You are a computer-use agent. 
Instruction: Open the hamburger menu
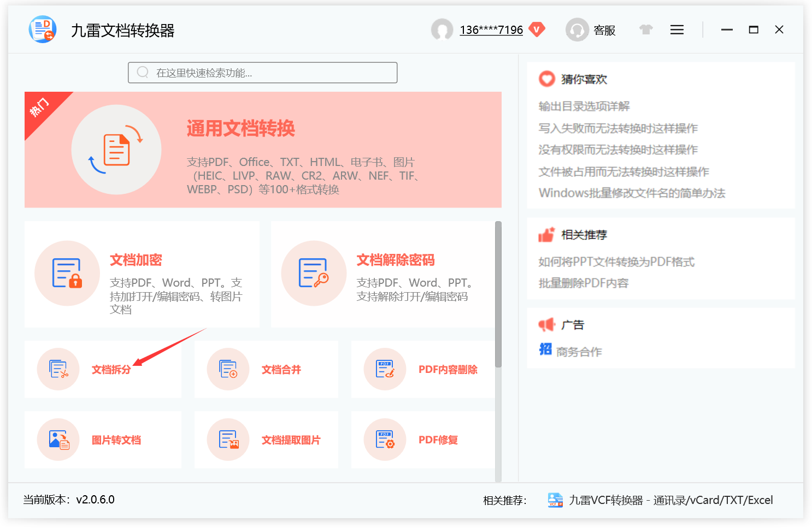pyautogui.click(x=676, y=29)
